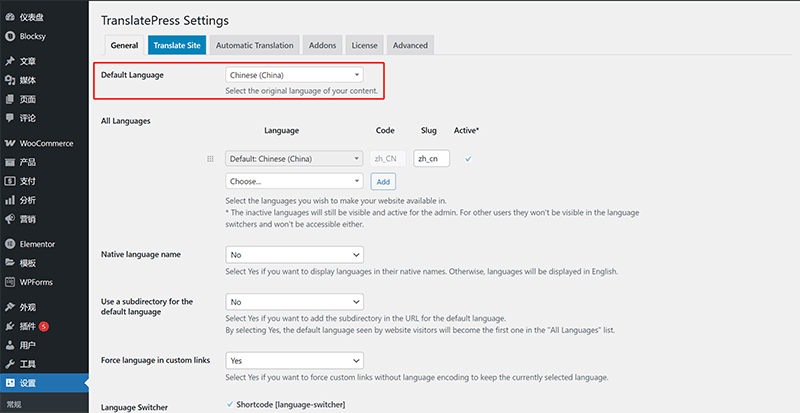This screenshot has width=800, height=413.
Task: Open the 工具 wrench icon
Action: pos(10,364)
